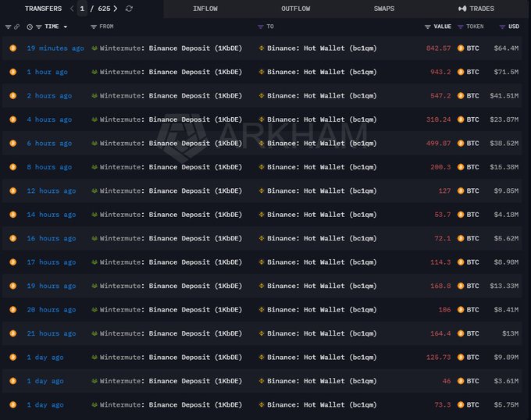
Task: Open the 19 minutes ago transaction link
Action: (55, 48)
